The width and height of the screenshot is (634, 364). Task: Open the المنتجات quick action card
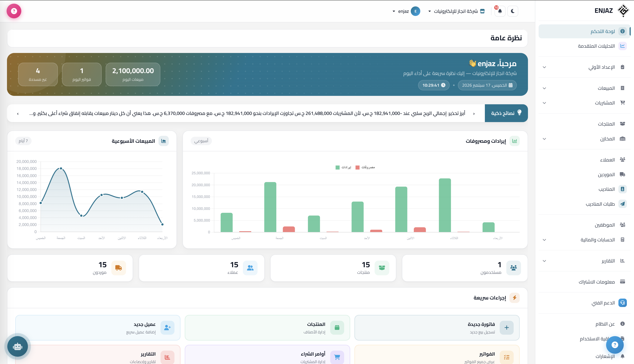pyautogui.click(x=267, y=328)
